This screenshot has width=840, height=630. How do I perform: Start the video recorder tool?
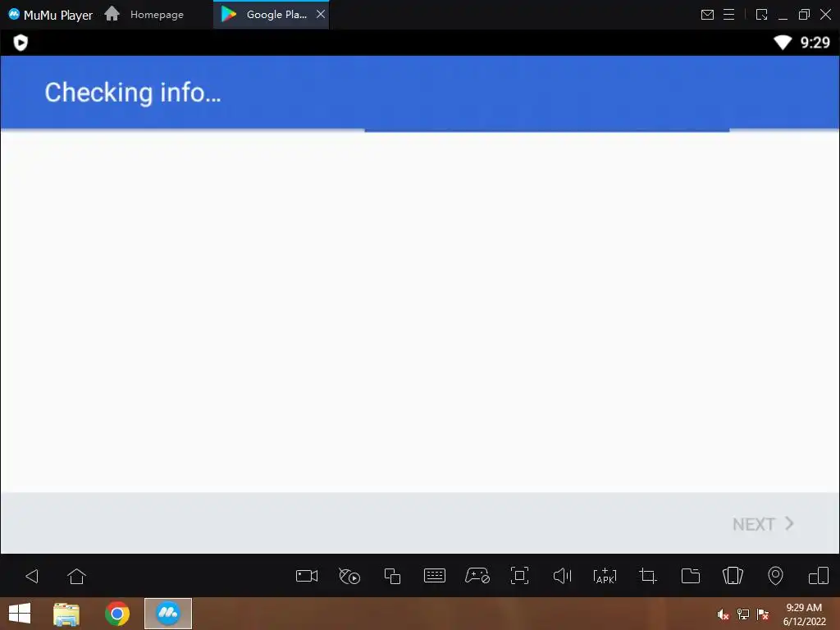(307, 576)
